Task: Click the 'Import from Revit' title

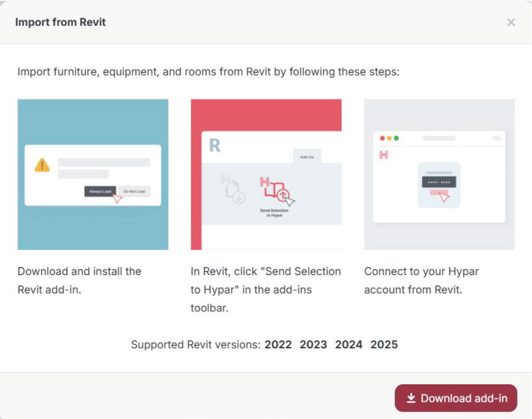Action: click(60, 23)
